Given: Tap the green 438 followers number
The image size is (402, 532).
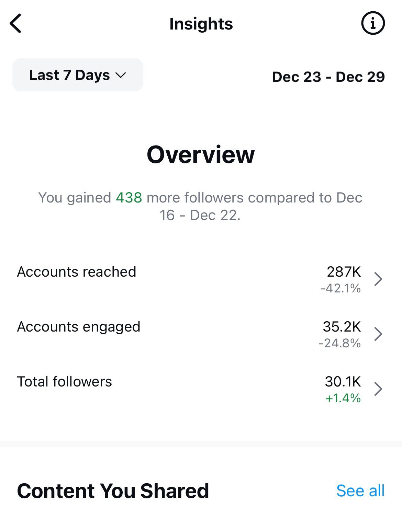Looking at the screenshot, I should [129, 198].
